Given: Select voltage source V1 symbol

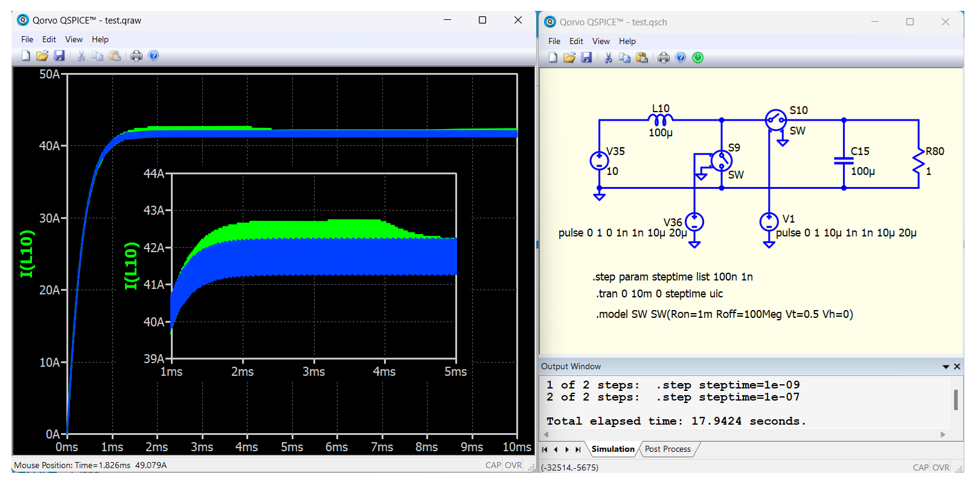Looking at the screenshot, I should [769, 222].
